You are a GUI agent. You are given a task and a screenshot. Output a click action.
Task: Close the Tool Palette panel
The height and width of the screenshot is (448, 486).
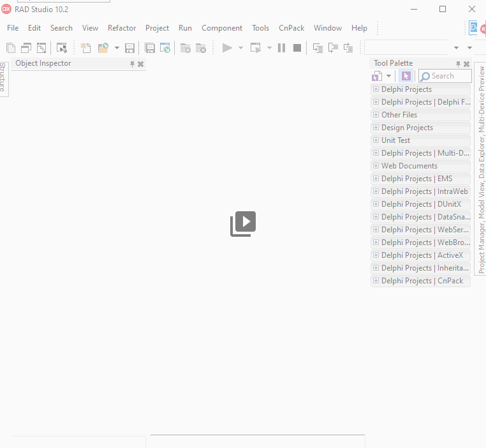point(466,64)
